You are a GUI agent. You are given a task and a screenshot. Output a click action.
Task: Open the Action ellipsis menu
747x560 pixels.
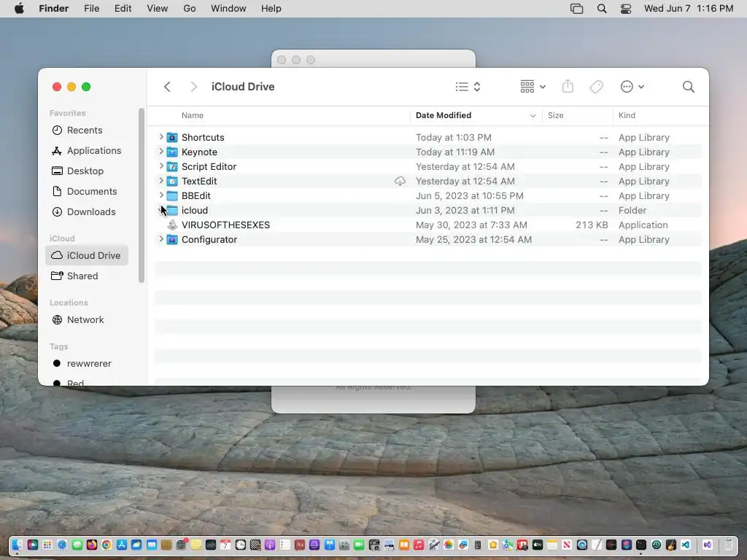pyautogui.click(x=632, y=87)
